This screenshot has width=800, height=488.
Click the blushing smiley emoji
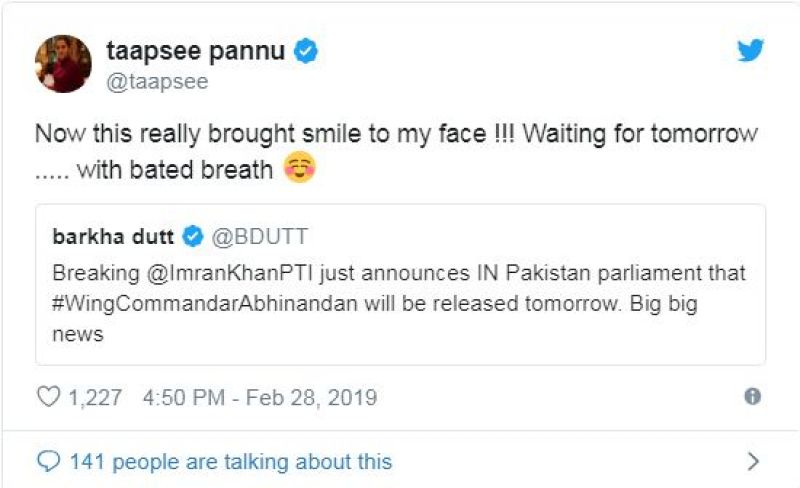(302, 169)
